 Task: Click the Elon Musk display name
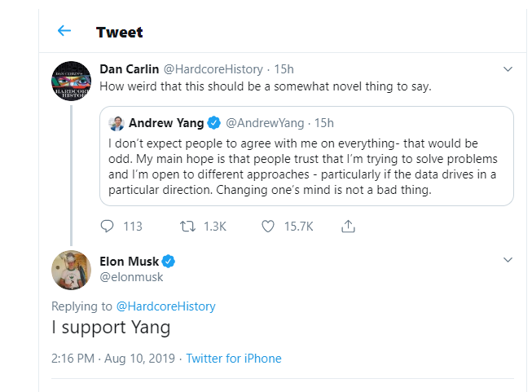(129, 262)
